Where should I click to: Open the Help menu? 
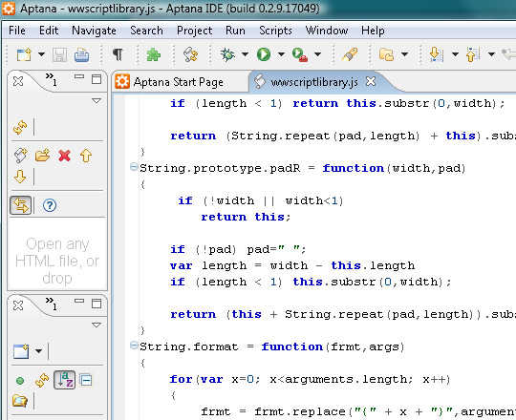tap(373, 31)
